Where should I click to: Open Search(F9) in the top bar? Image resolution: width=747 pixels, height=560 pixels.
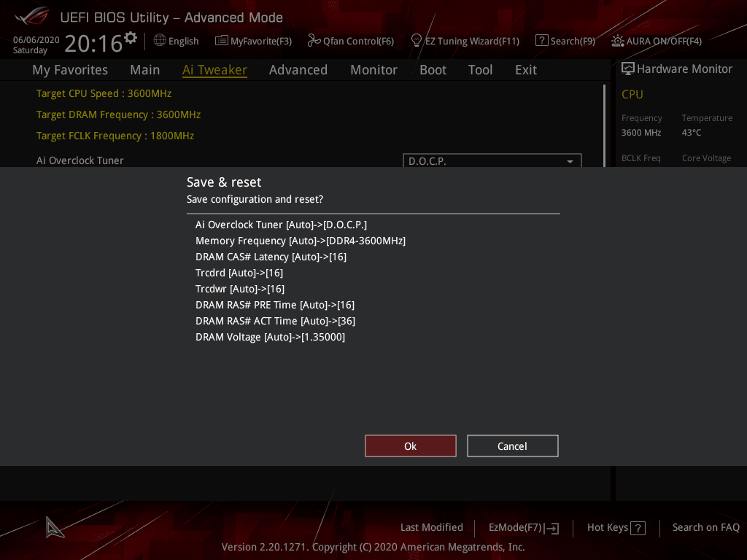[565, 41]
